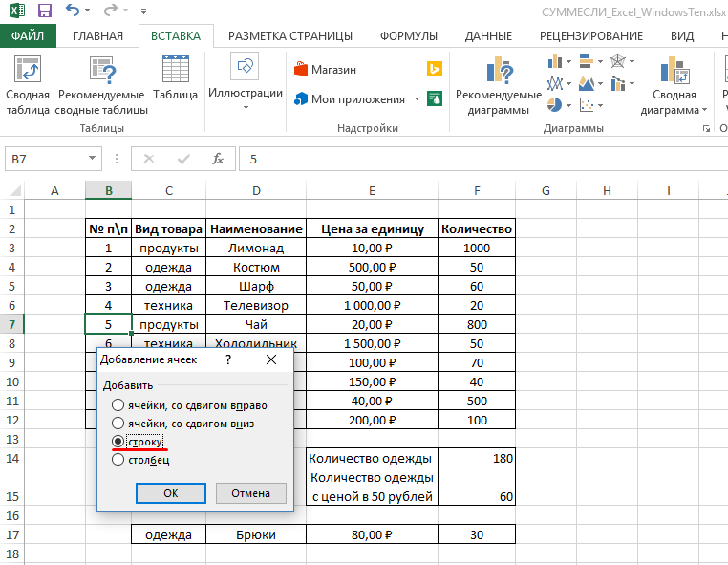Select 'ячейки, со сдвигом вправо' option

click(x=118, y=404)
